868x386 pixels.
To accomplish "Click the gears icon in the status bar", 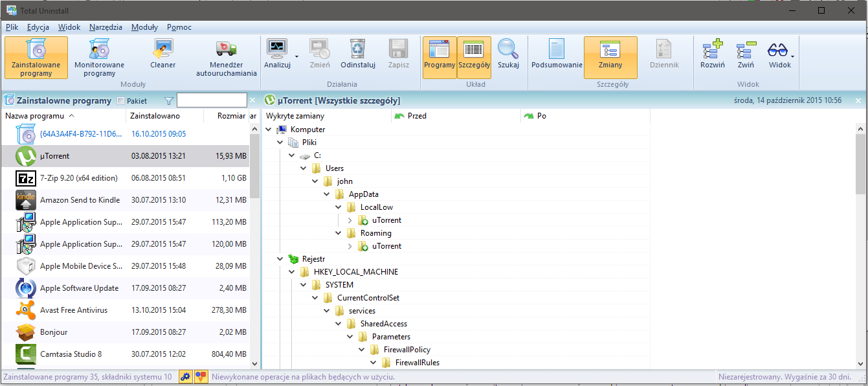I will (x=186, y=376).
